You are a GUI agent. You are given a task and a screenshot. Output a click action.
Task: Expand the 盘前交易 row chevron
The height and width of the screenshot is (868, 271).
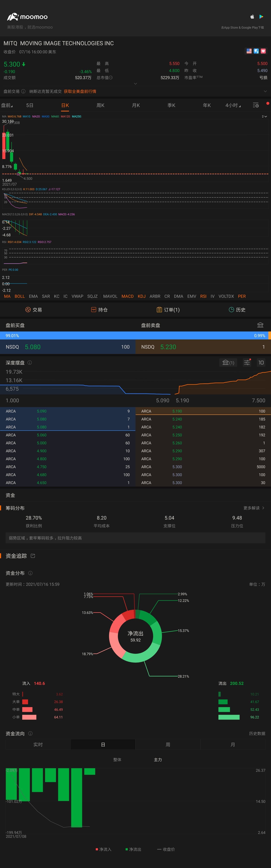tap(265, 91)
